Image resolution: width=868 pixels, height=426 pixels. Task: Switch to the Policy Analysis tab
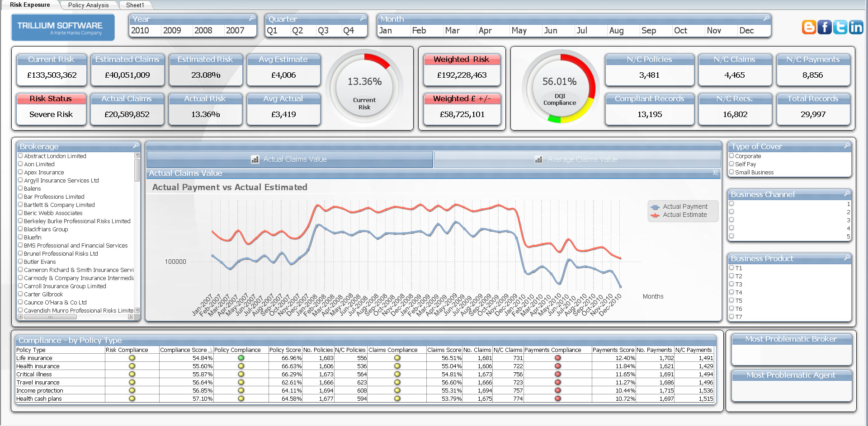[x=88, y=5]
